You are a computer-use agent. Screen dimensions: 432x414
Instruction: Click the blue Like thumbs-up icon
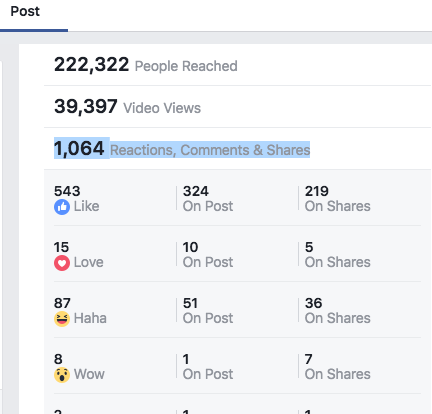62,207
